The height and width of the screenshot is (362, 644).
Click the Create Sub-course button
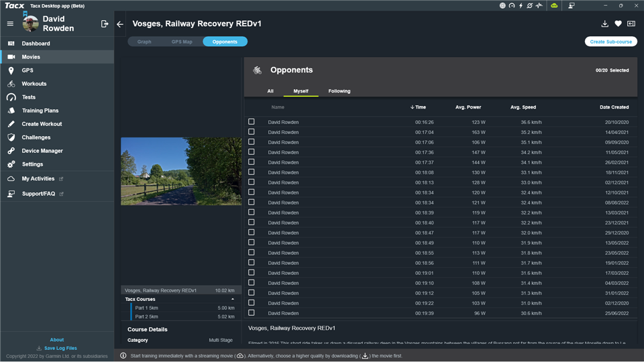tap(610, 42)
